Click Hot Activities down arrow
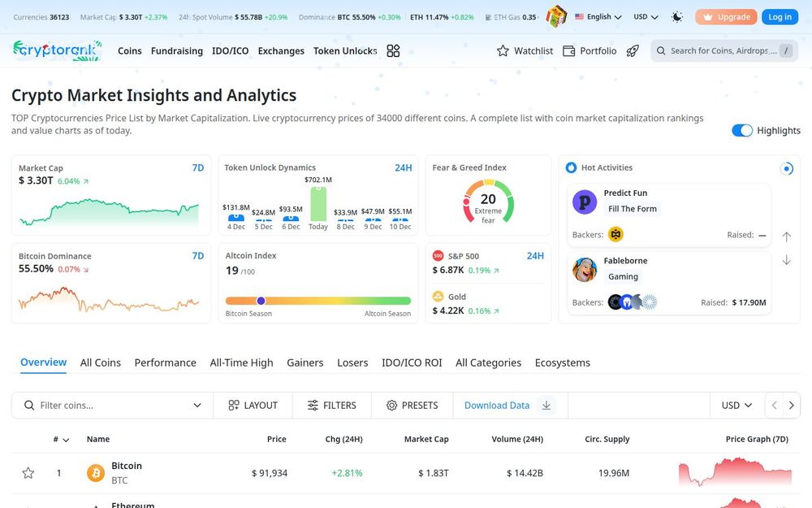 coord(786,260)
